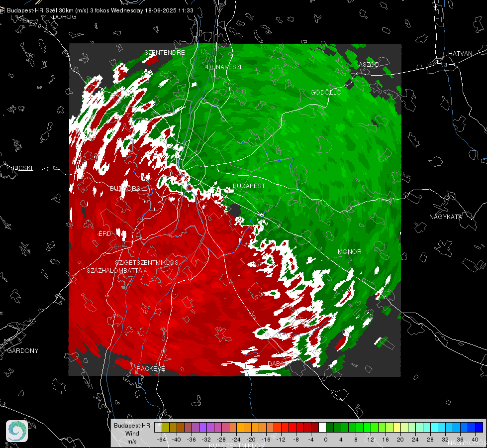This screenshot has width=487, height=448.
Task: Click the NAGYKÁTA label
Action: pyautogui.click(x=446, y=217)
